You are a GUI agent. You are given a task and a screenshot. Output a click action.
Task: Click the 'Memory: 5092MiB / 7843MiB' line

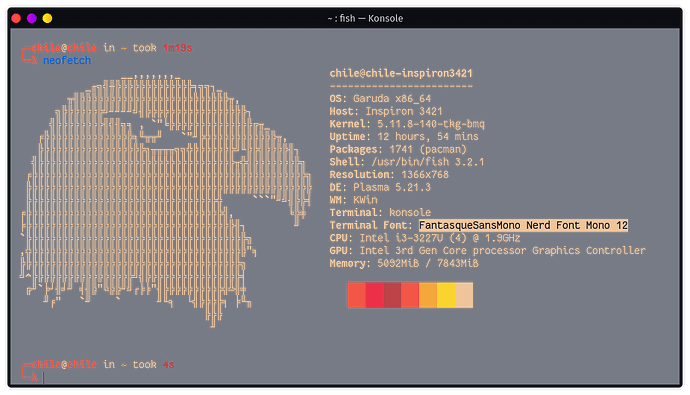(x=404, y=263)
